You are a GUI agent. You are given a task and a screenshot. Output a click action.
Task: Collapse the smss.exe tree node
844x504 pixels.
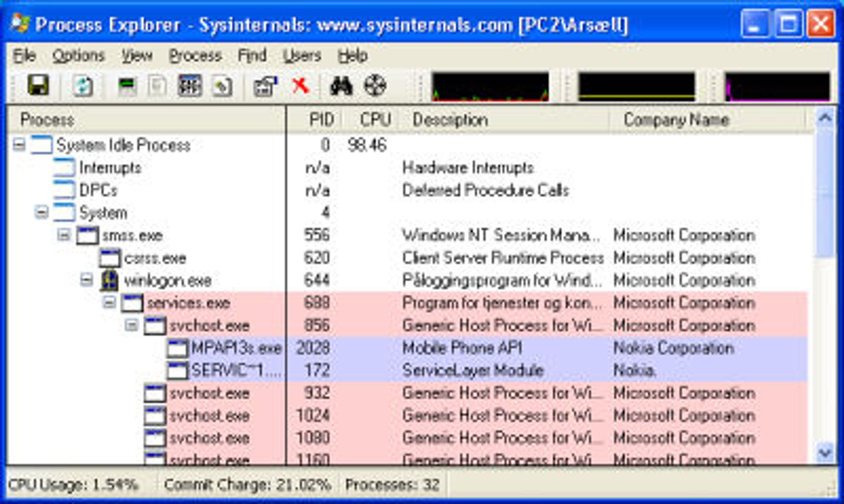pyautogui.click(x=64, y=235)
